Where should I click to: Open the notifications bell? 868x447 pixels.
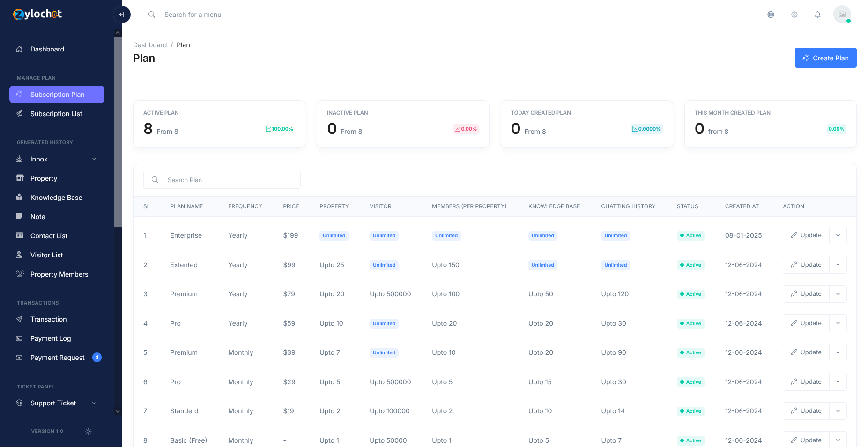pyautogui.click(x=817, y=15)
